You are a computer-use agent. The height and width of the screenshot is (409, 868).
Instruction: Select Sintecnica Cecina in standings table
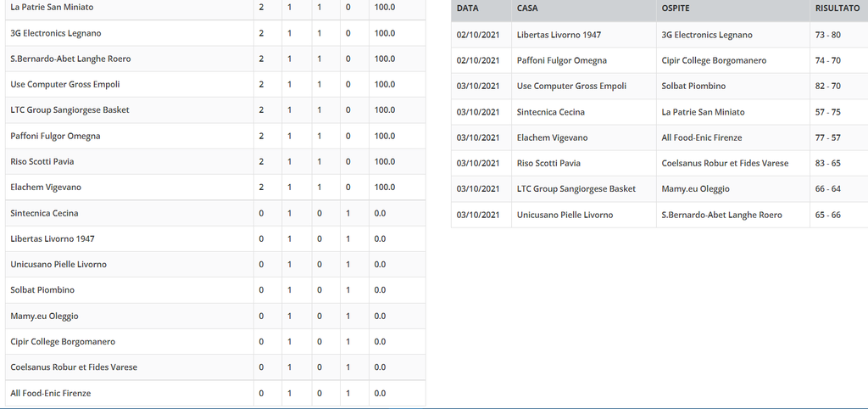tap(44, 213)
